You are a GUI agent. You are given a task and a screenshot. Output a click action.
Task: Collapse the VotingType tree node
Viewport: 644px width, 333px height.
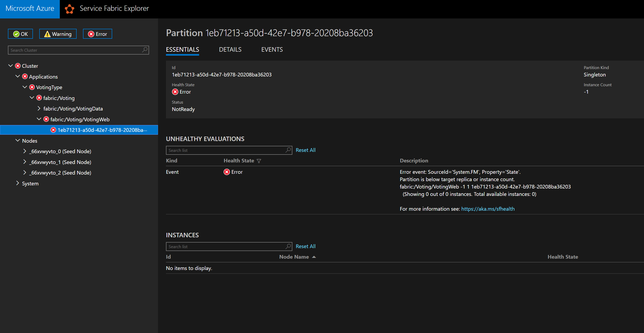pyautogui.click(x=25, y=87)
